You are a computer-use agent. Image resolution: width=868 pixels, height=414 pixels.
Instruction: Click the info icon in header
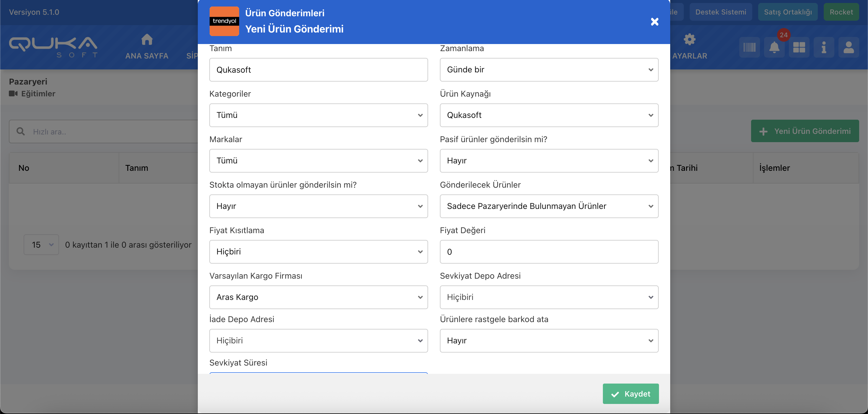coord(823,47)
